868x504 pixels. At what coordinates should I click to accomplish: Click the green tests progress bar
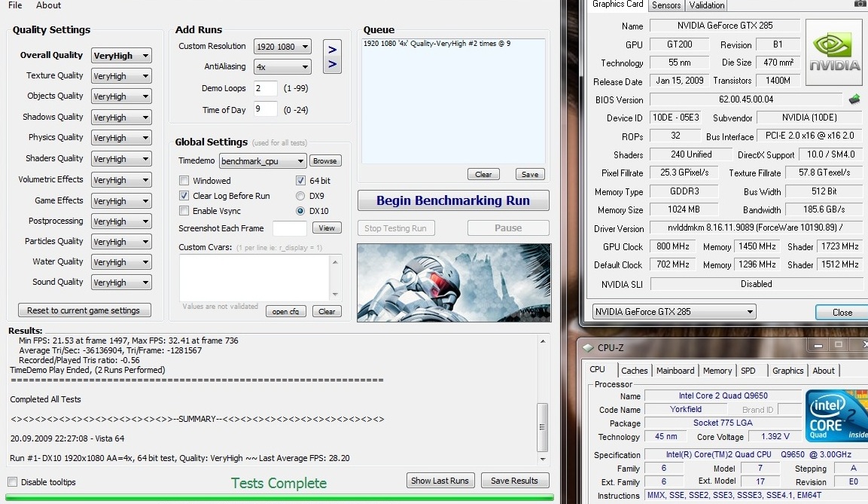pos(279,497)
